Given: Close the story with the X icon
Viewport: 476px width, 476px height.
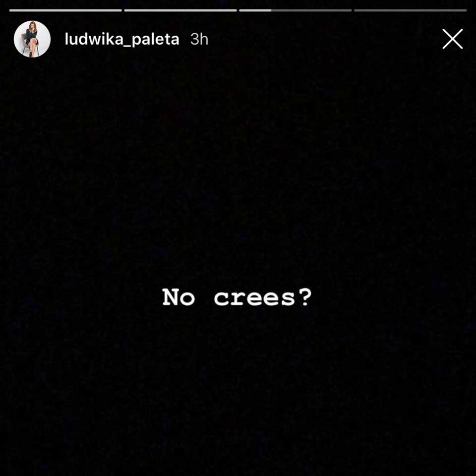Looking at the screenshot, I should (x=452, y=39).
